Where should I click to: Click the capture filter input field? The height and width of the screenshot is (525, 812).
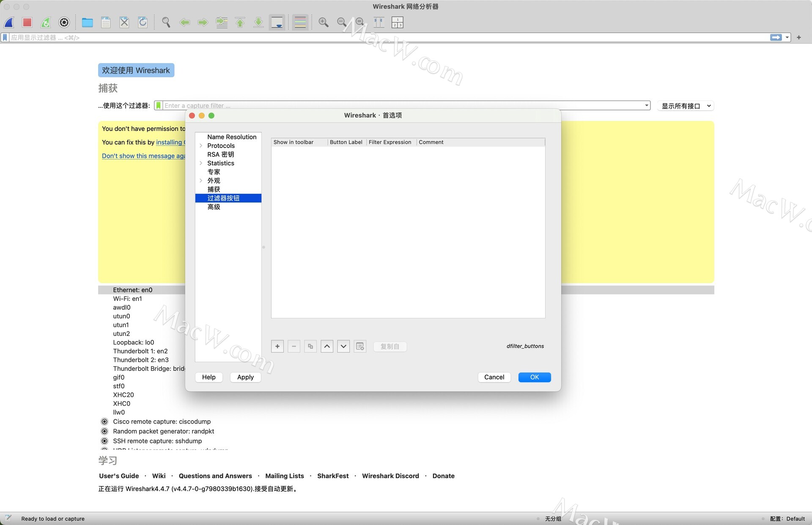coord(403,105)
